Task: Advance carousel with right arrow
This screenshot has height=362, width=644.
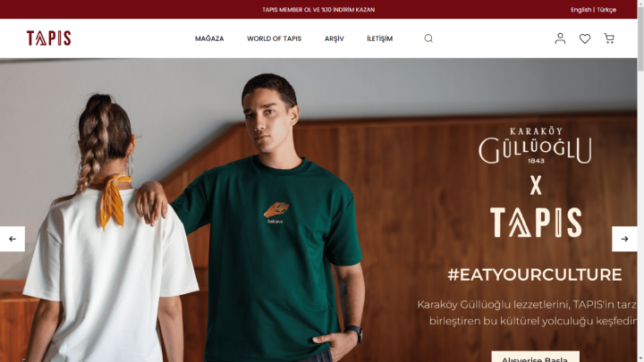Action: coord(624,239)
